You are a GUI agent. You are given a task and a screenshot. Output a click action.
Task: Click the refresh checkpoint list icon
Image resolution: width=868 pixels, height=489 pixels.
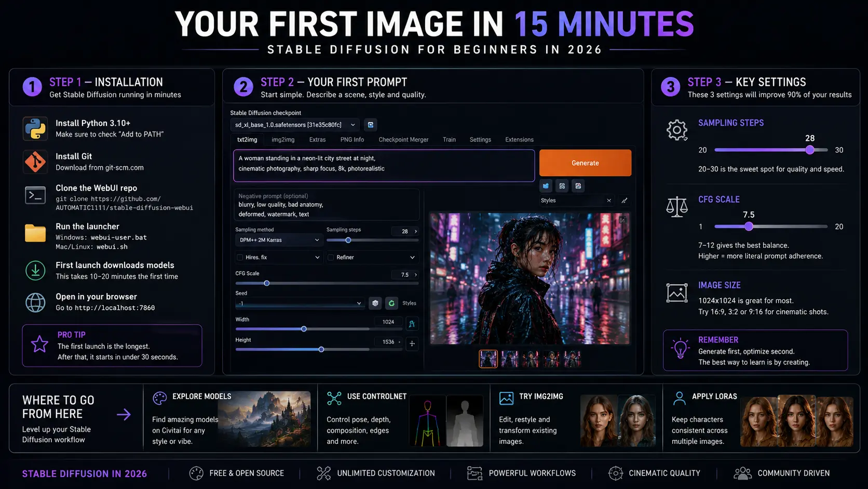370,125
